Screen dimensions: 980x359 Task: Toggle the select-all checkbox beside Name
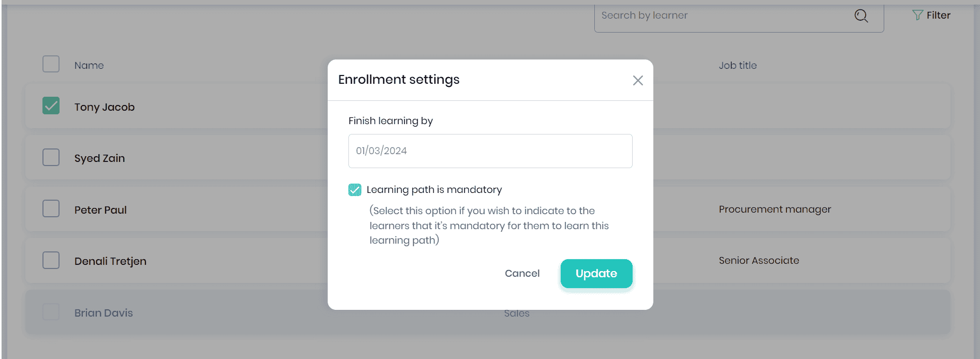51,65
